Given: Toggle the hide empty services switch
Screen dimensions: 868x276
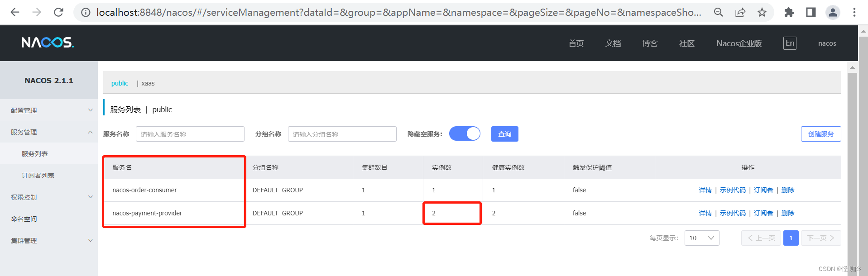Looking at the screenshot, I should 465,133.
